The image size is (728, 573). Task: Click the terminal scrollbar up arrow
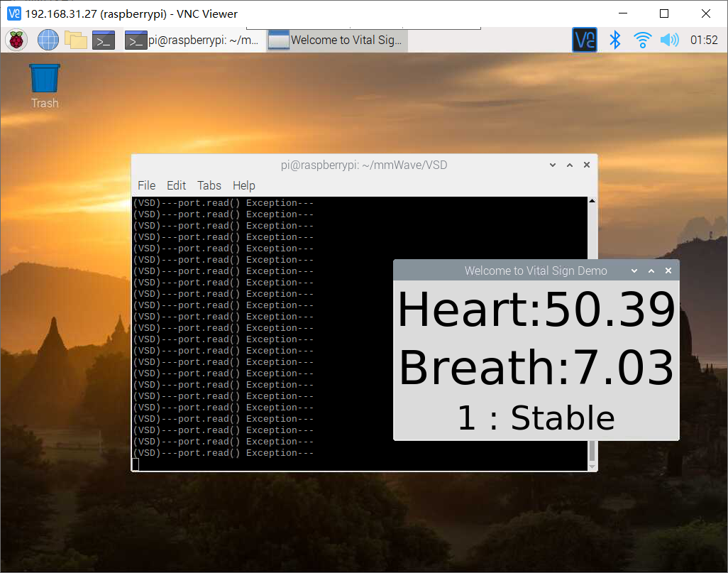coord(592,202)
